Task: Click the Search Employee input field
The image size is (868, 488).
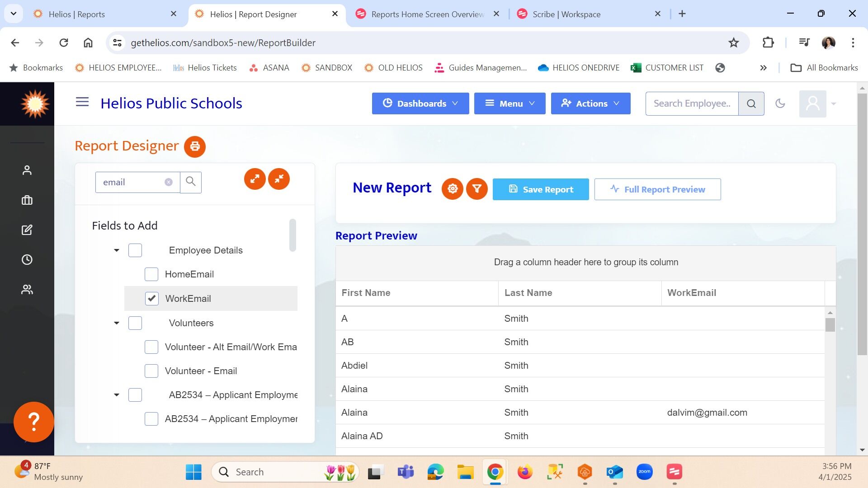Action: click(692, 103)
